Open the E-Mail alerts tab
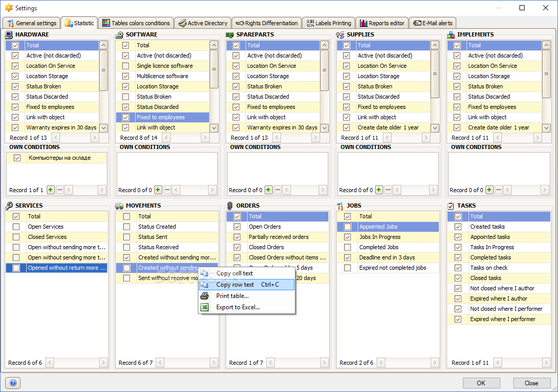Screen dimensions: 558x392 click(433, 23)
